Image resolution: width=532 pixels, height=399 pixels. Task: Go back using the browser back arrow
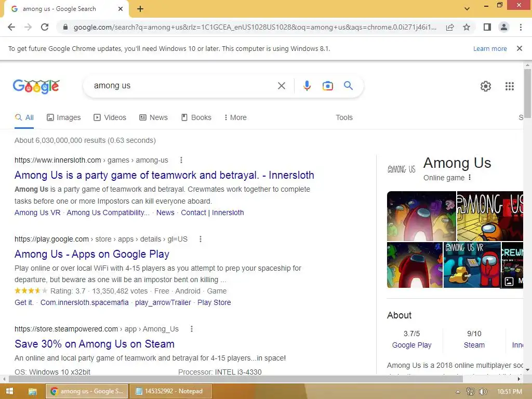point(11,27)
